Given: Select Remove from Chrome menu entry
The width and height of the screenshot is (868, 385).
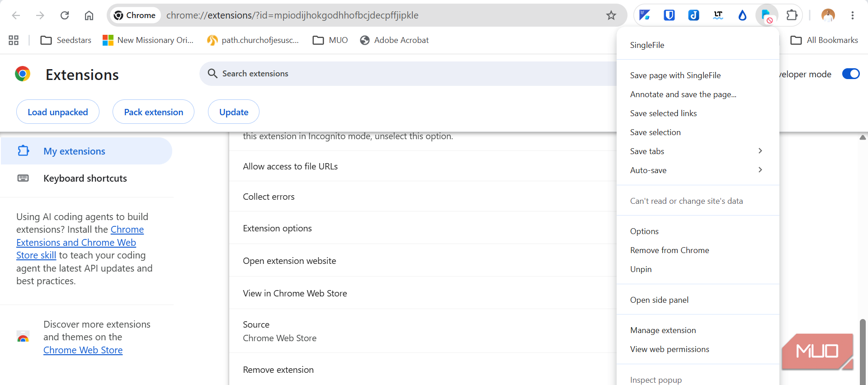Looking at the screenshot, I should coord(698,250).
